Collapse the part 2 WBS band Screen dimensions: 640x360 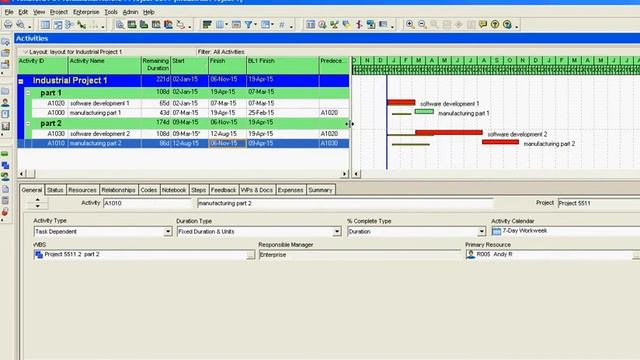click(28, 123)
